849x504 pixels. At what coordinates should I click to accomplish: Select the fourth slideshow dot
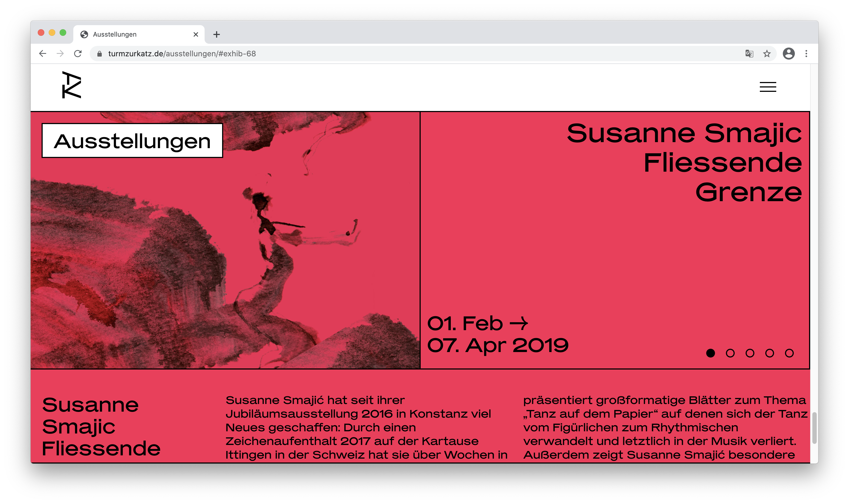[x=769, y=353]
